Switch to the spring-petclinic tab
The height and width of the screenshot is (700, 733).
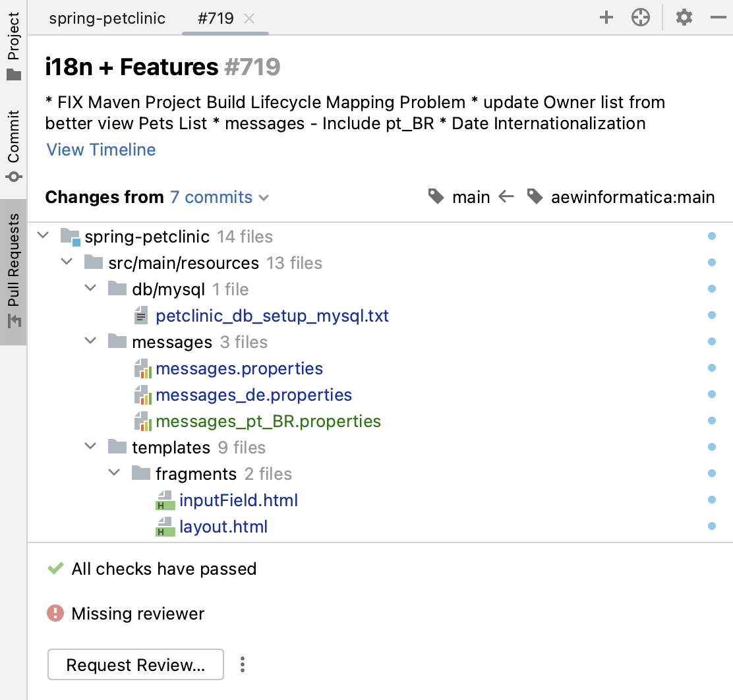[107, 18]
